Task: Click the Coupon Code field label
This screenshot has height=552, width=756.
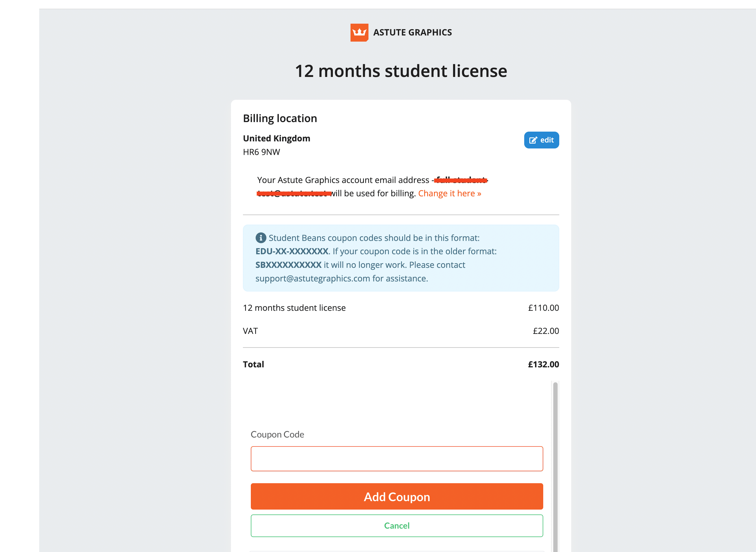Action: (x=277, y=434)
